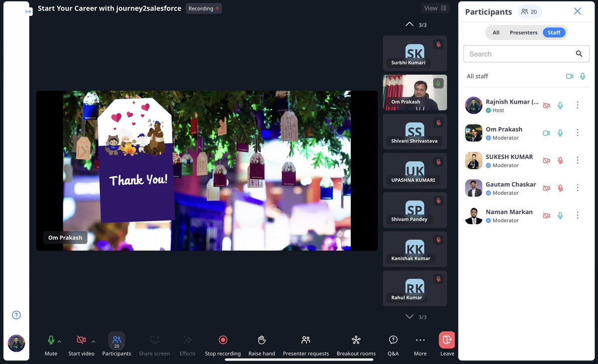Screen dimensions: 598x364
Task: Click Rajnish Kumar's avatar in staff list
Action: point(473,106)
